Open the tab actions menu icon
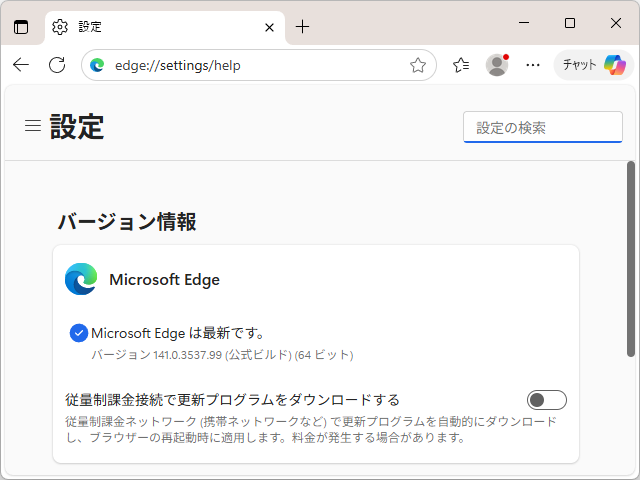Image resolution: width=640 pixels, height=480 pixels. [21, 27]
